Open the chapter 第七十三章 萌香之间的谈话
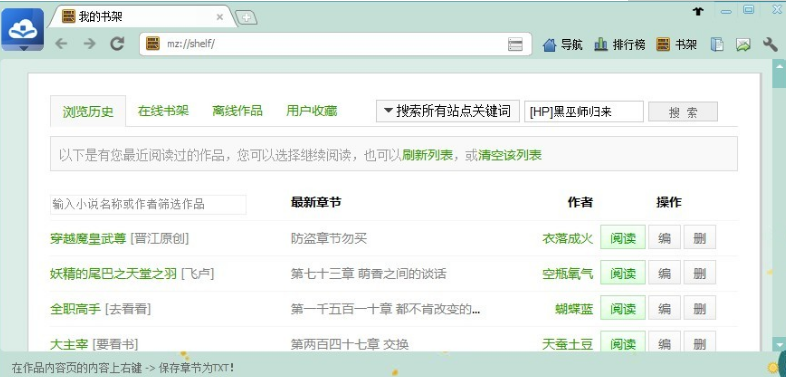 (368, 274)
